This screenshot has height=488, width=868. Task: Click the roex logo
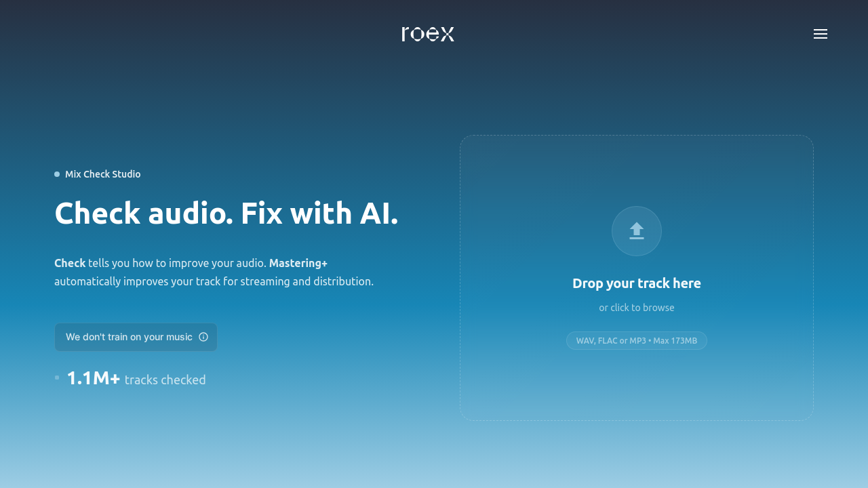(x=427, y=33)
